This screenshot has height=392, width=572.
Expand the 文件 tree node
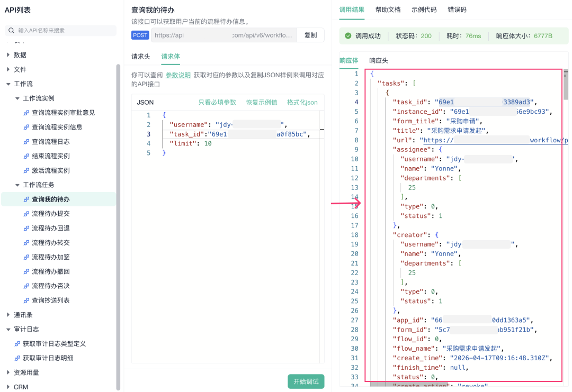(x=8, y=69)
